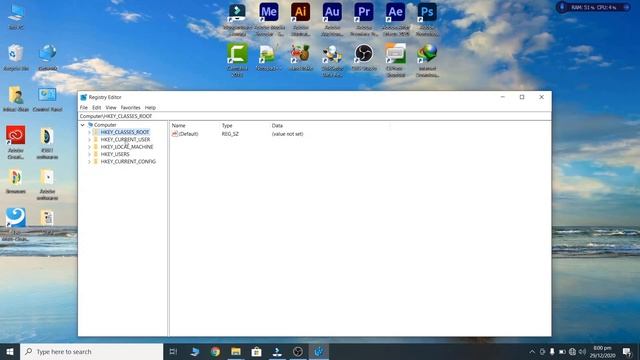Click the network globe tray icon

tap(572, 351)
